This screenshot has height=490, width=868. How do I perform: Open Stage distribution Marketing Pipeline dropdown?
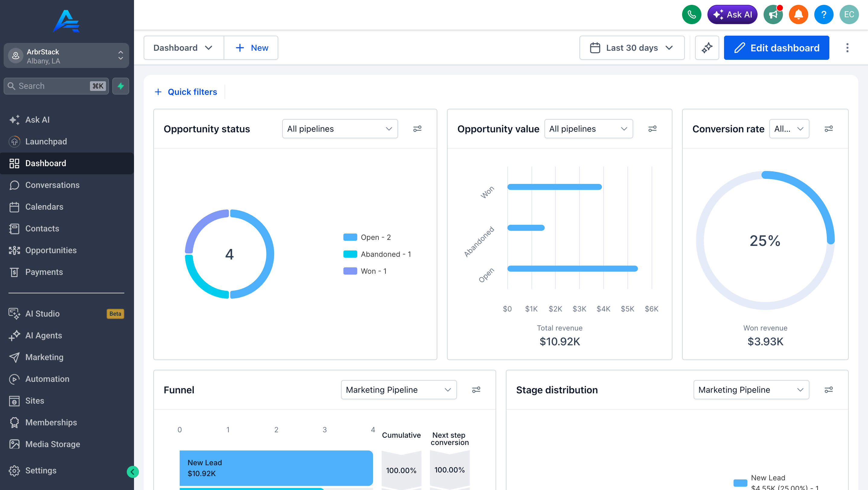pos(751,390)
